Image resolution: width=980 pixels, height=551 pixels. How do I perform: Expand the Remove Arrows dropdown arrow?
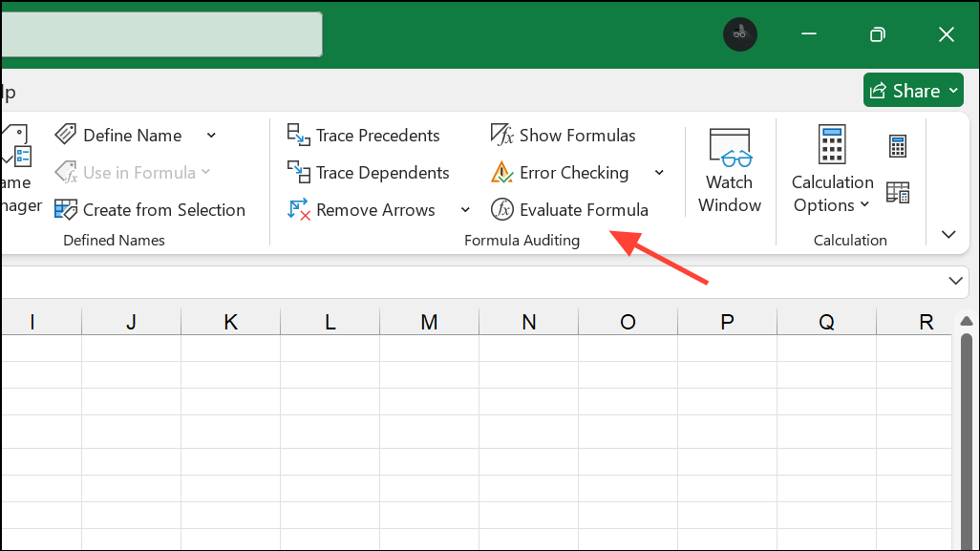point(465,209)
